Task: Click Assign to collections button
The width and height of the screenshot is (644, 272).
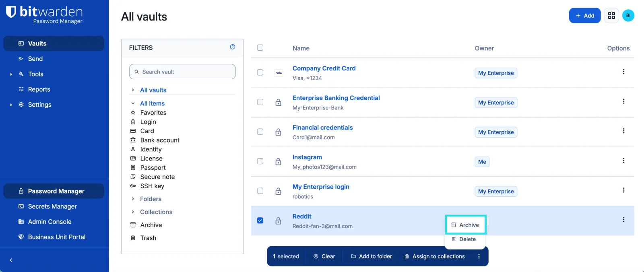Action: [435, 256]
